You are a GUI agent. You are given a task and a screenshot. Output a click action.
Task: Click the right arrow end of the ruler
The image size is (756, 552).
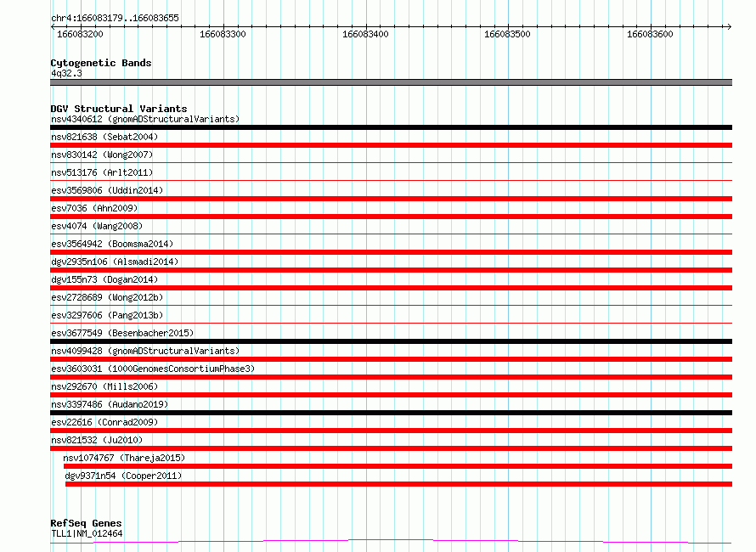pos(730,26)
